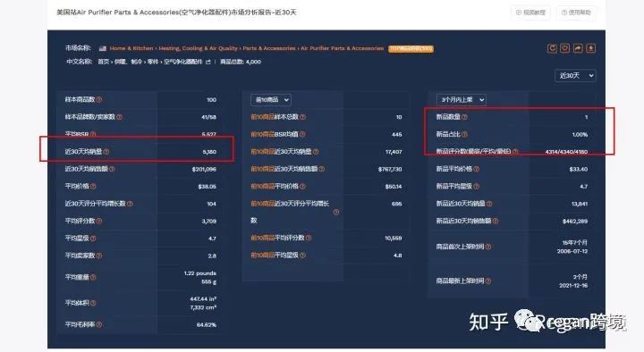This screenshot has height=352, width=644.
Task: Click help icon next to 新品占比
Action: click(464, 134)
